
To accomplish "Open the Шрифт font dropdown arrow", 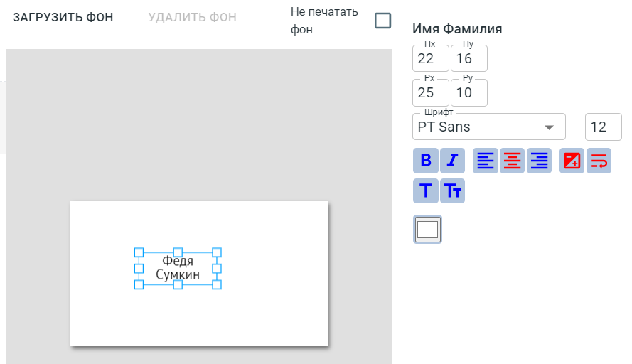I will [549, 127].
